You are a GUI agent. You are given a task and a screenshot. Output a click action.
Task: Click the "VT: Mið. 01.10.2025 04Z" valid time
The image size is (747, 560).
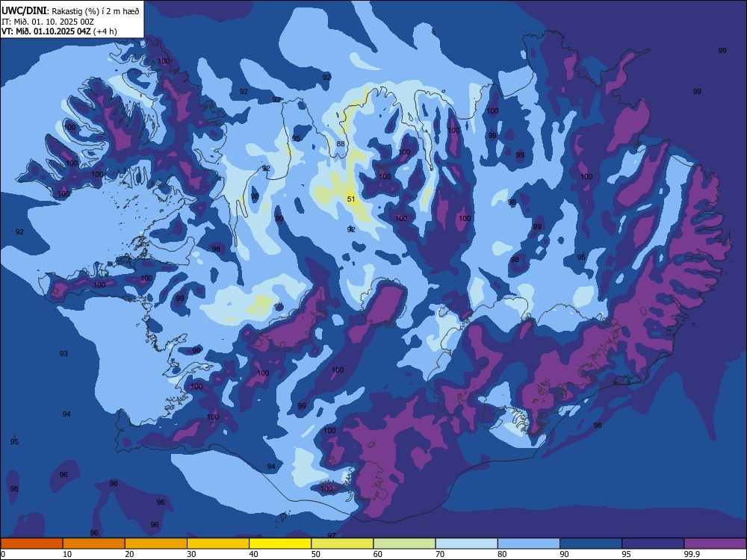coord(46,31)
